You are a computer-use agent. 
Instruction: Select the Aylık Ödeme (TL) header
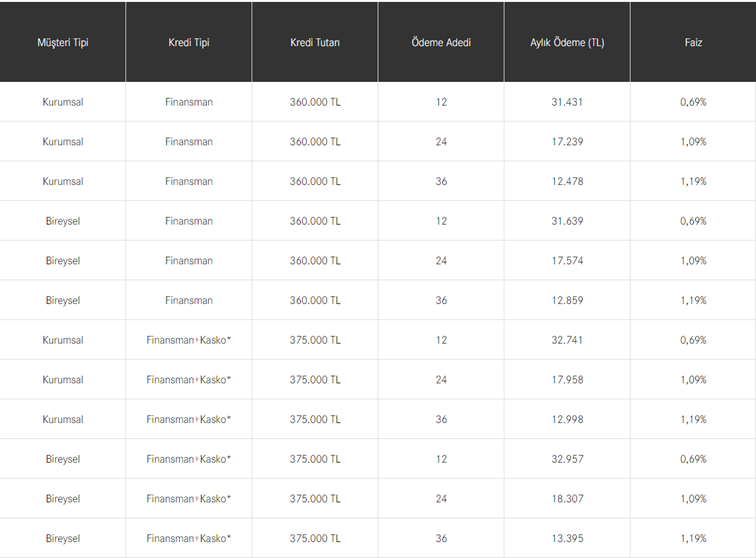(x=567, y=43)
